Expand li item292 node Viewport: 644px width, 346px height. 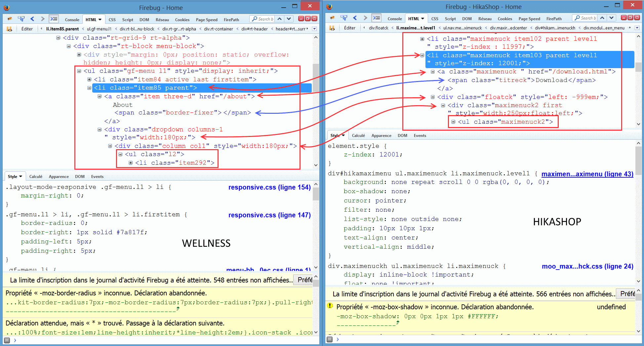point(131,163)
